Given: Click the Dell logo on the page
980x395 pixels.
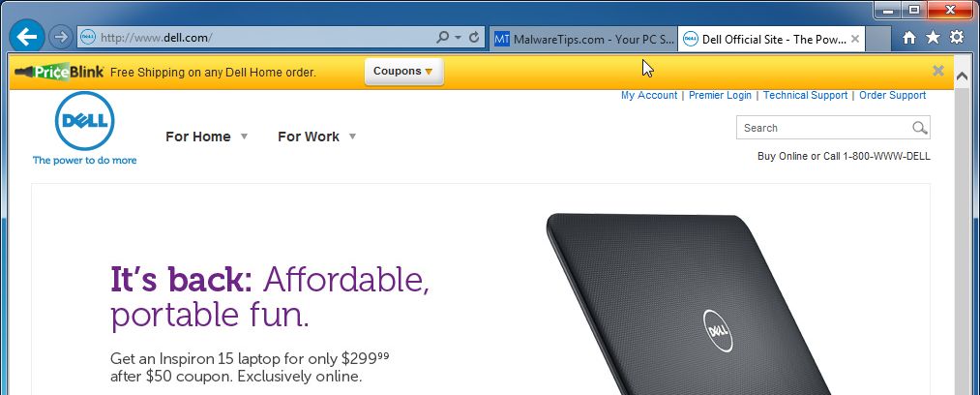Looking at the screenshot, I should point(84,121).
